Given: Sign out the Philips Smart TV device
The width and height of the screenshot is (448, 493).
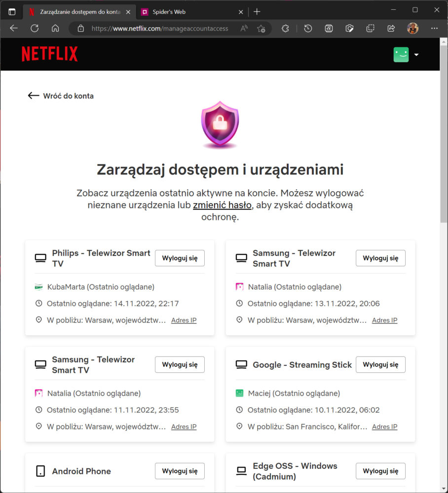Looking at the screenshot, I should (x=180, y=258).
